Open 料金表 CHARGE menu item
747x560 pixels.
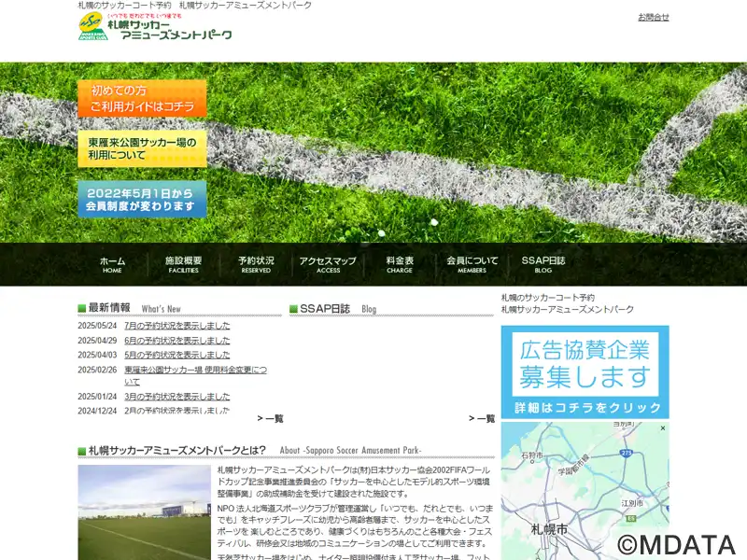(400, 264)
